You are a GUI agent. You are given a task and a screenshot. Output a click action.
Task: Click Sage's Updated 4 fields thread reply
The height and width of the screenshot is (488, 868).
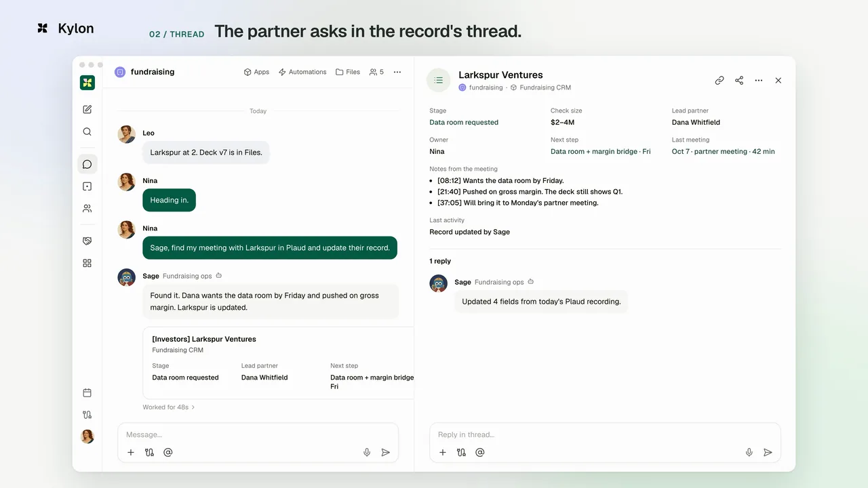coord(541,302)
